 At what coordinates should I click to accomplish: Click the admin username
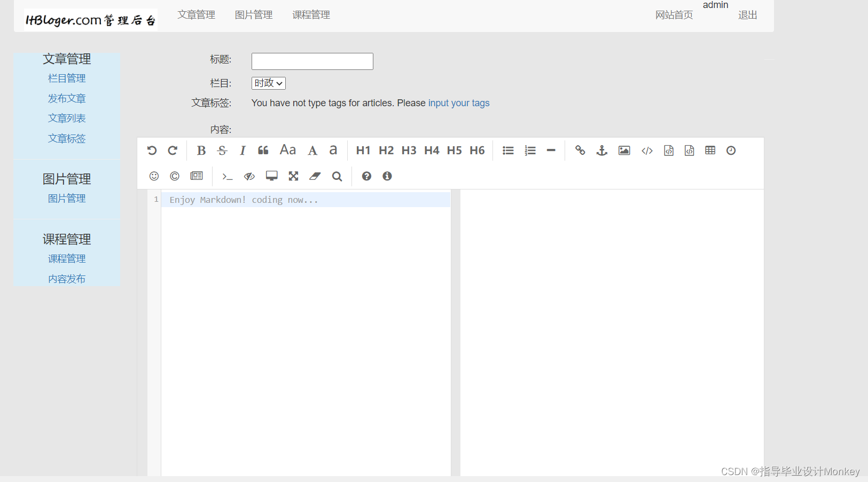coord(716,5)
